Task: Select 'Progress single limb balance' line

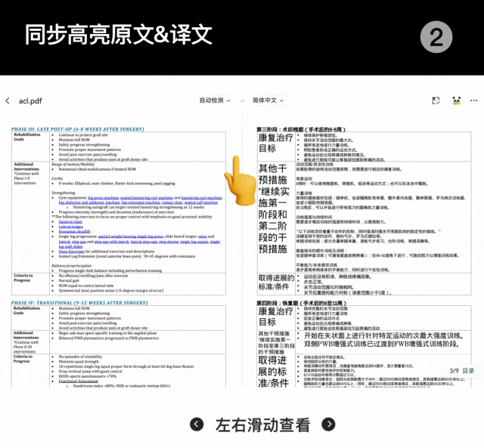Action: point(110,270)
